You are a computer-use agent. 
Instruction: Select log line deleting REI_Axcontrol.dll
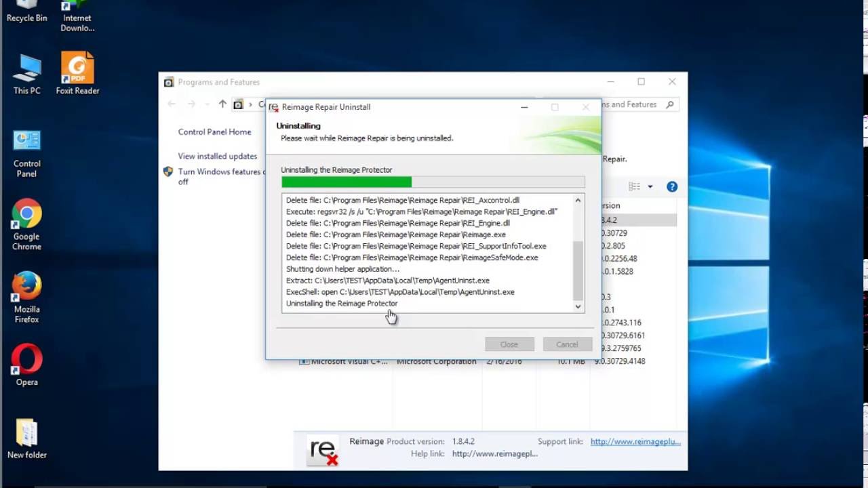[x=403, y=201]
